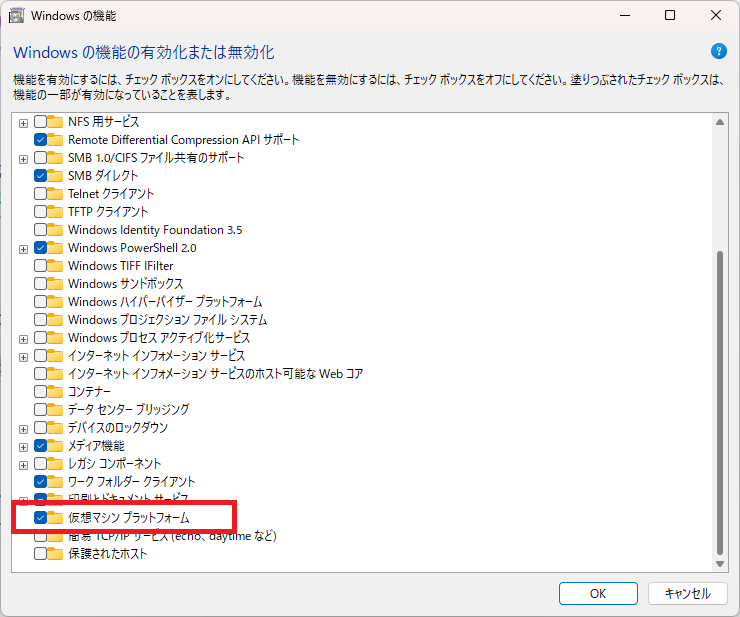Screen dimensions: 740x617
Task: Expand SMB 1.0/CIFS ファイル共有のサポート node
Action: [23, 159]
